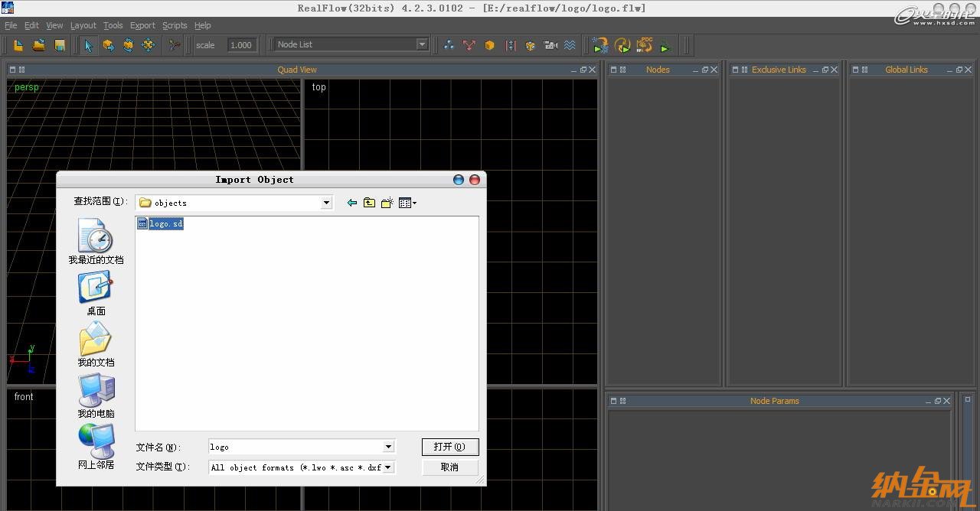This screenshot has width=980, height=511.
Task: Click the Save Project disk icon
Action: [60, 45]
